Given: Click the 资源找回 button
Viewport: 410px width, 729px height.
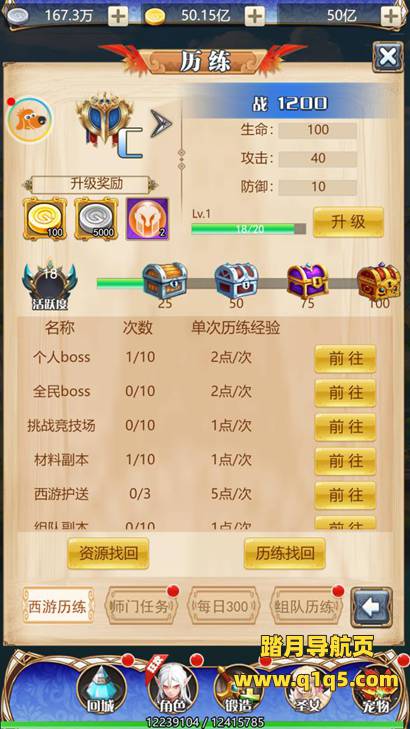Looking at the screenshot, I should pyautogui.click(x=108, y=553).
